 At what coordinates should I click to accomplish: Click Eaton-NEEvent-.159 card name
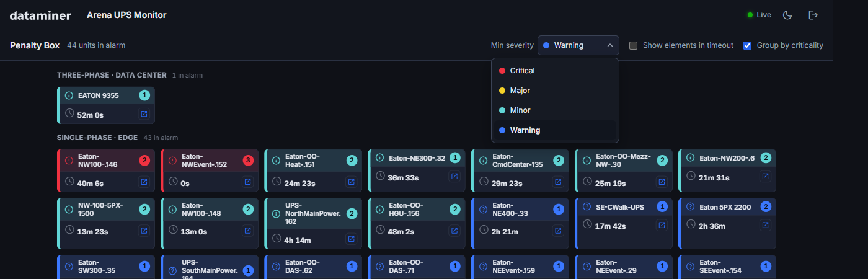pyautogui.click(x=513, y=267)
